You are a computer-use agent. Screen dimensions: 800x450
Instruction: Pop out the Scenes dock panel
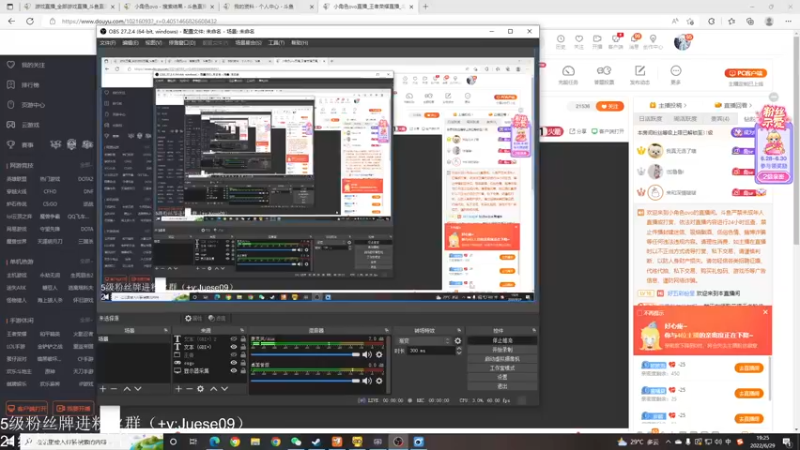pos(166,331)
